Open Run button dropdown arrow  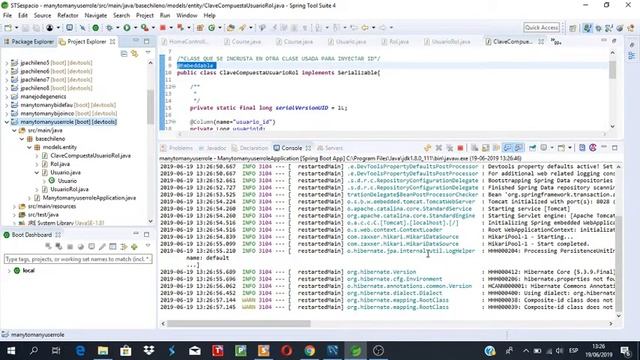(x=135, y=28)
